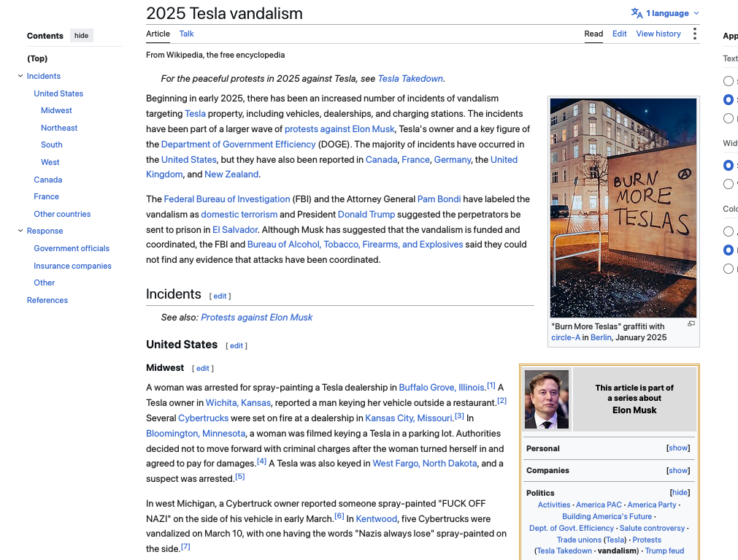Viewport: 738px width, 560px height.
Task: Show the Companies section of Elon Musk sidebar
Action: point(678,471)
